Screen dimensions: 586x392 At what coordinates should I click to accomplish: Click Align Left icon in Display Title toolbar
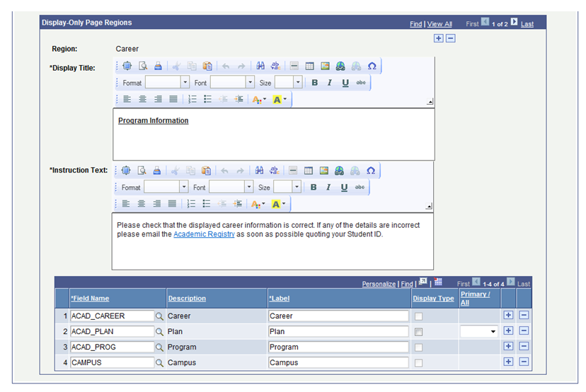click(x=127, y=99)
